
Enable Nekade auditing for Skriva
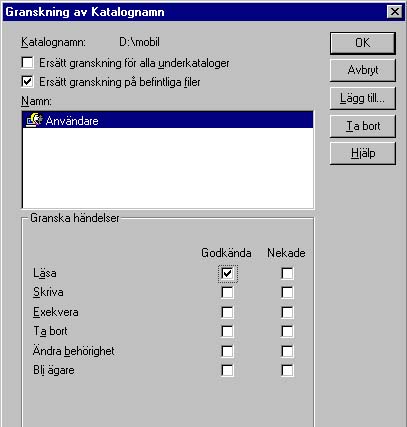(287, 293)
